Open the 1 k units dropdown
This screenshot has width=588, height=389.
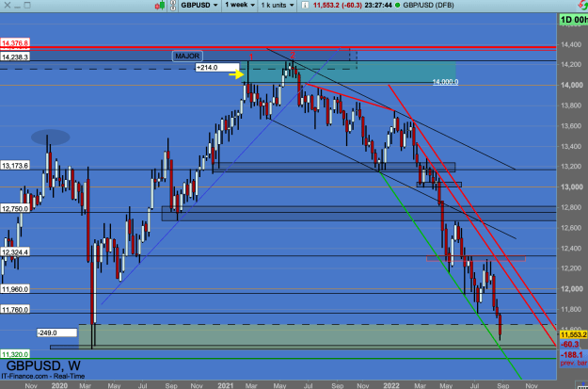(x=278, y=6)
